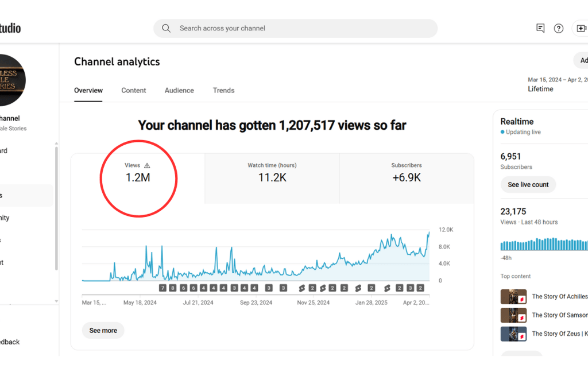The height and width of the screenshot is (372, 588).
Task: Switch to the Audience tab
Action: pos(179,90)
